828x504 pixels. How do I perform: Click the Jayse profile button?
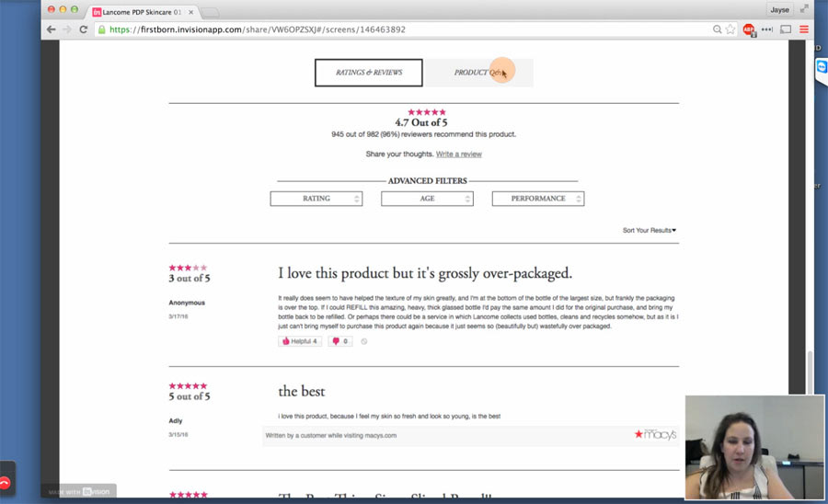coord(779,9)
